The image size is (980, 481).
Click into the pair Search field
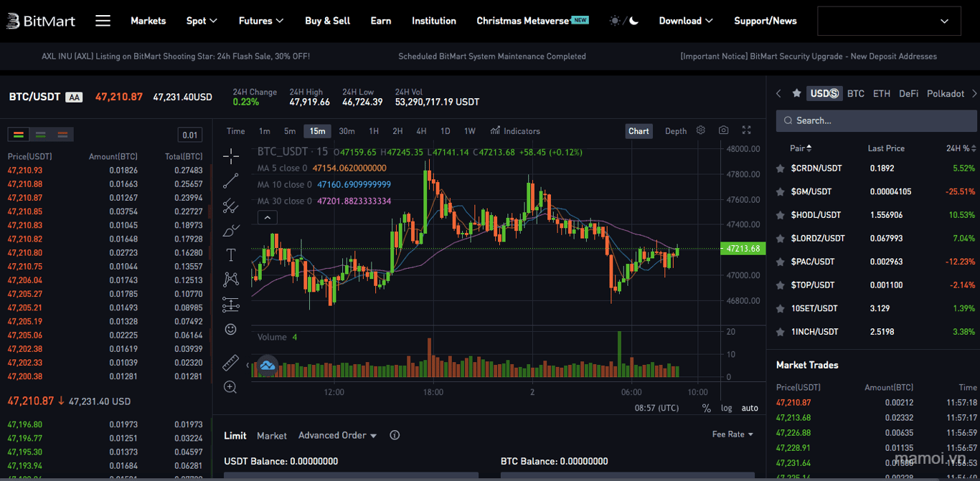(876, 120)
